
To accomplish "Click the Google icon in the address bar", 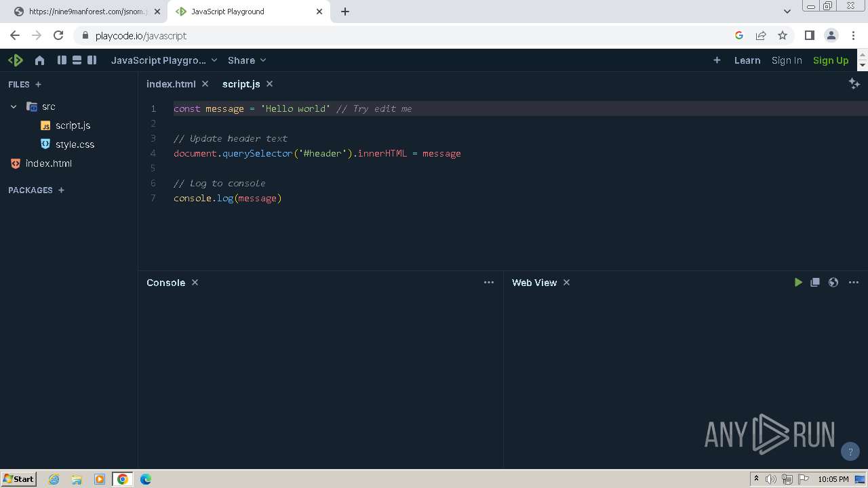I will 739,36.
